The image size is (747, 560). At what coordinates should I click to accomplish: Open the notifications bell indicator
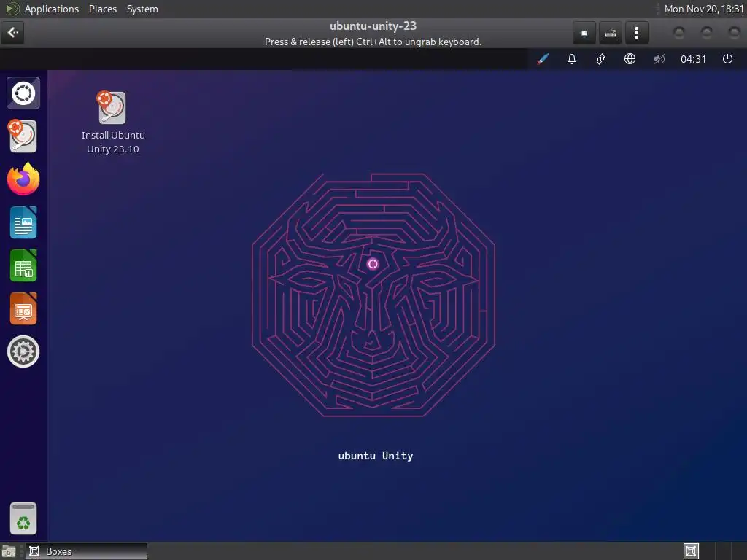(572, 59)
